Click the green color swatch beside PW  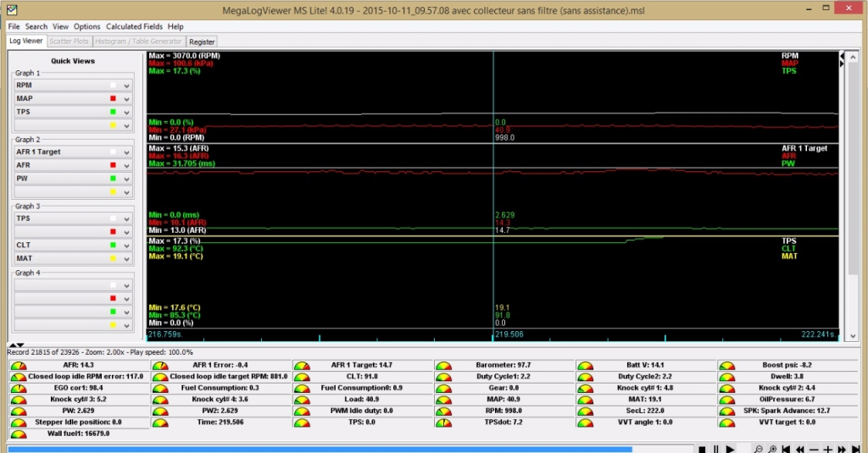(113, 178)
